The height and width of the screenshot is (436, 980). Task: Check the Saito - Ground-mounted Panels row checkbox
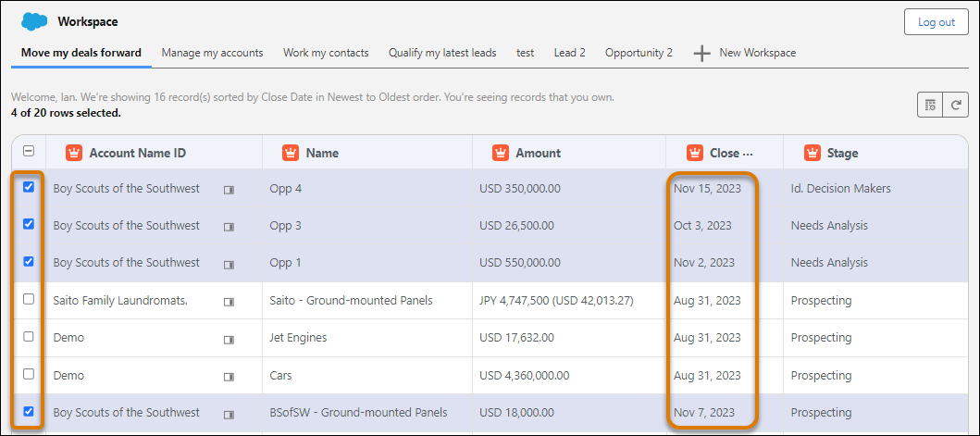pyautogui.click(x=29, y=299)
